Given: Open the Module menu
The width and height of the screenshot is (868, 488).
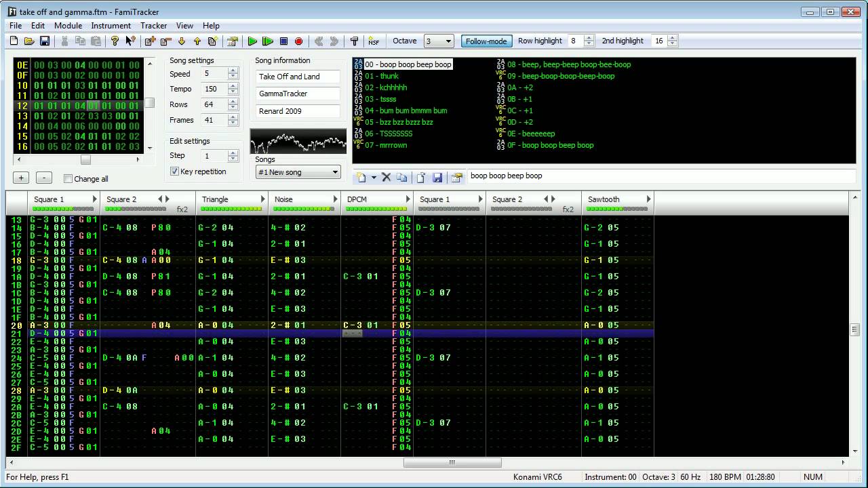Looking at the screenshot, I should [x=68, y=26].
